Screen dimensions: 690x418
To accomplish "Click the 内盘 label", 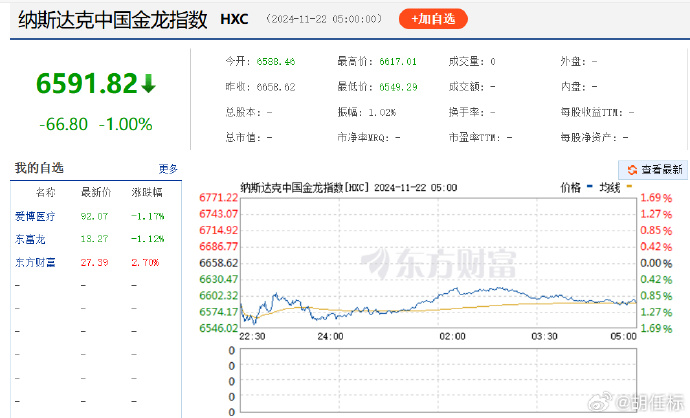I will click(573, 87).
